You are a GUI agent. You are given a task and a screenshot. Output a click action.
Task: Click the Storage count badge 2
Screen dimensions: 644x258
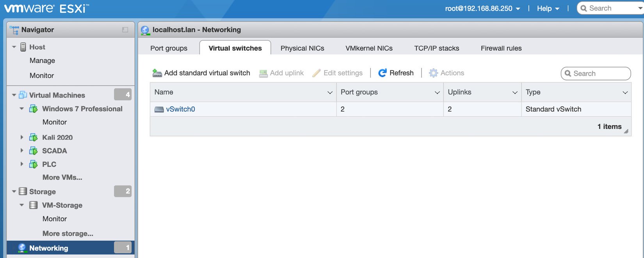[x=123, y=191]
